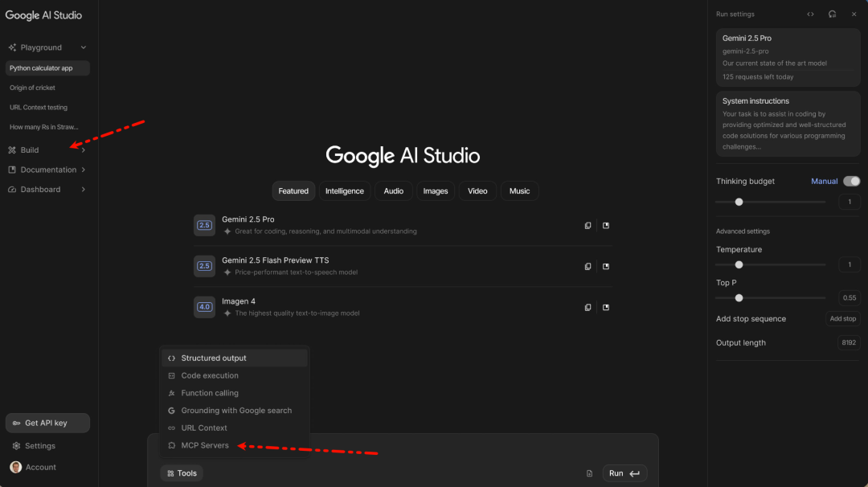Image resolution: width=868 pixels, height=487 pixels.
Task: Toggle the Thinking budget Manual switch
Action: [x=851, y=182]
